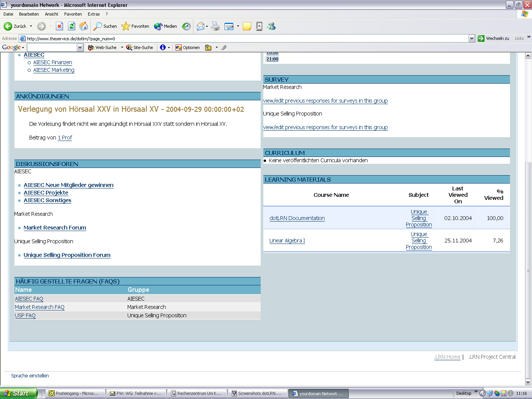Screen dimensions: 532x399
Task: Open the Ansicht menu
Action: coord(51,14)
